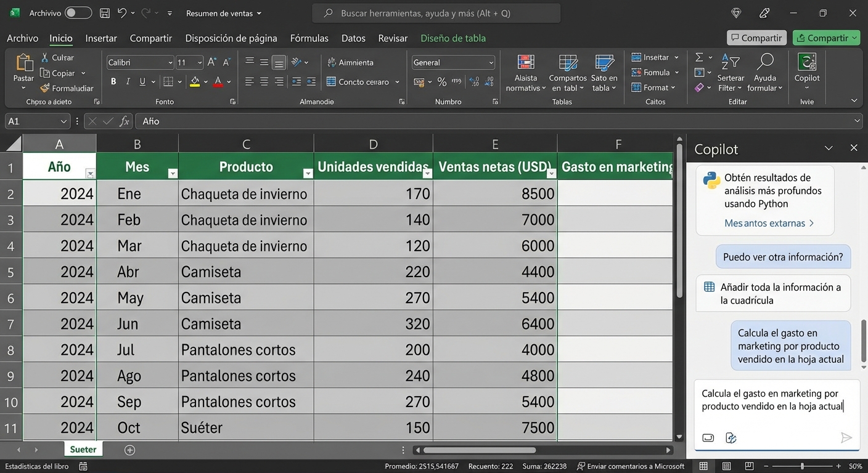Apply bold formatting to the selection

[113, 81]
